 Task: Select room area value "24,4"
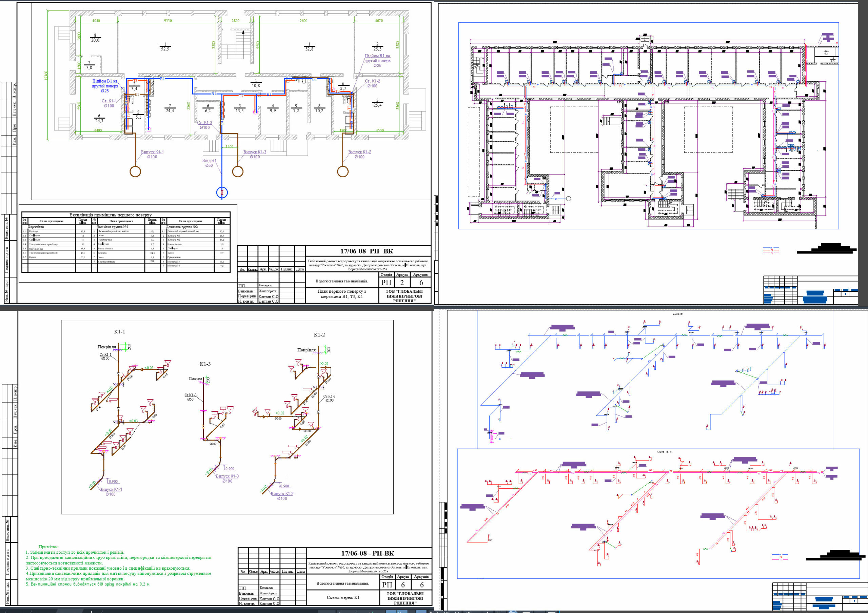click(x=170, y=111)
